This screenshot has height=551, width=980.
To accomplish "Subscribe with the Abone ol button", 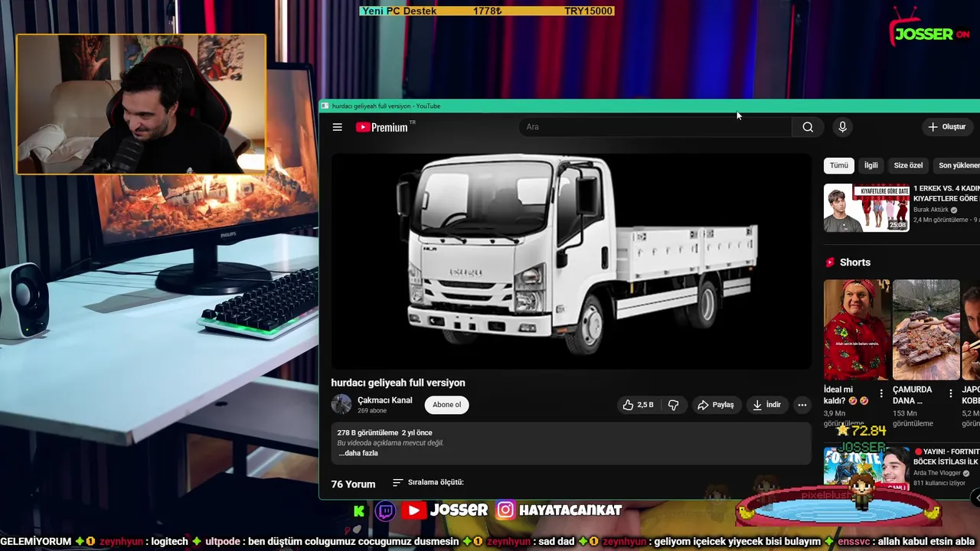I will (x=447, y=405).
